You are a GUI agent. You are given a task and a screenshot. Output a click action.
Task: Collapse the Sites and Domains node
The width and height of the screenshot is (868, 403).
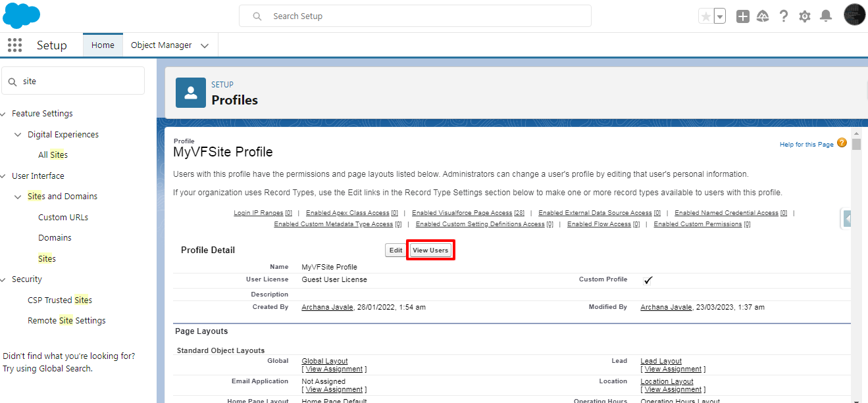pyautogui.click(x=18, y=197)
